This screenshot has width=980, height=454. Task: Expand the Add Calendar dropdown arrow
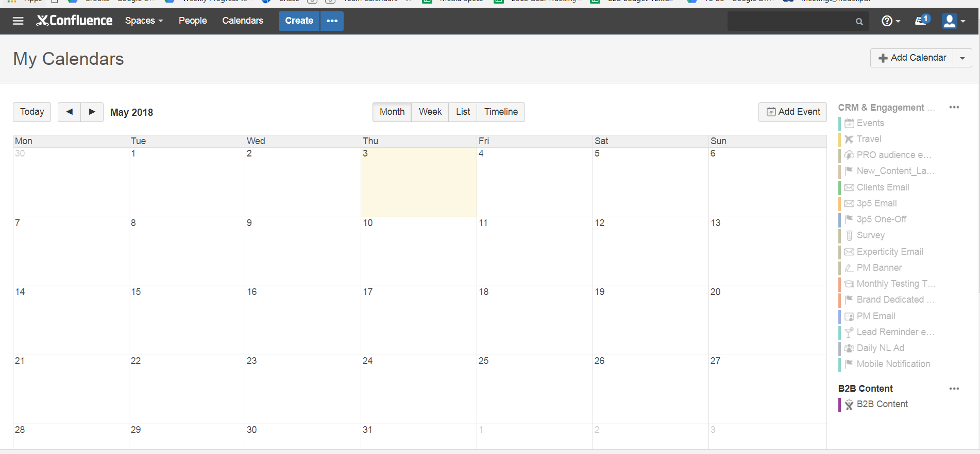click(962, 58)
